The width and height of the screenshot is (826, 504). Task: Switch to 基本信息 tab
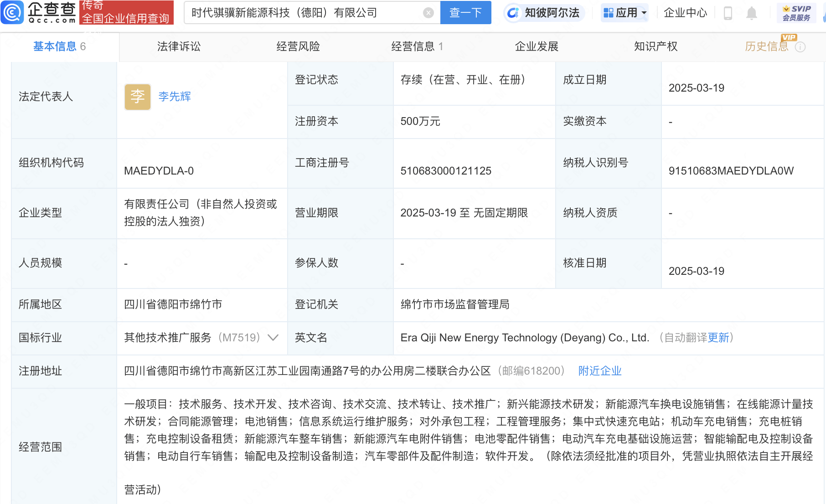(59, 46)
